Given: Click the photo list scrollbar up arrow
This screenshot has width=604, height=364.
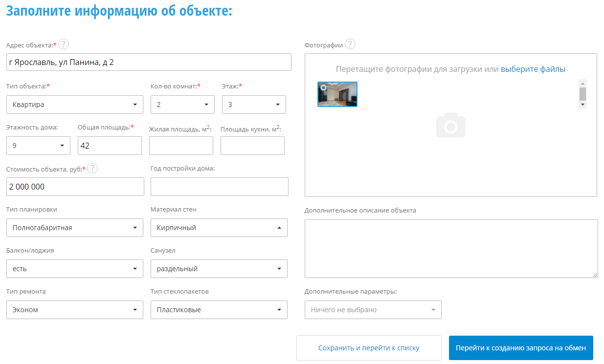Looking at the screenshot, I should click(582, 84).
